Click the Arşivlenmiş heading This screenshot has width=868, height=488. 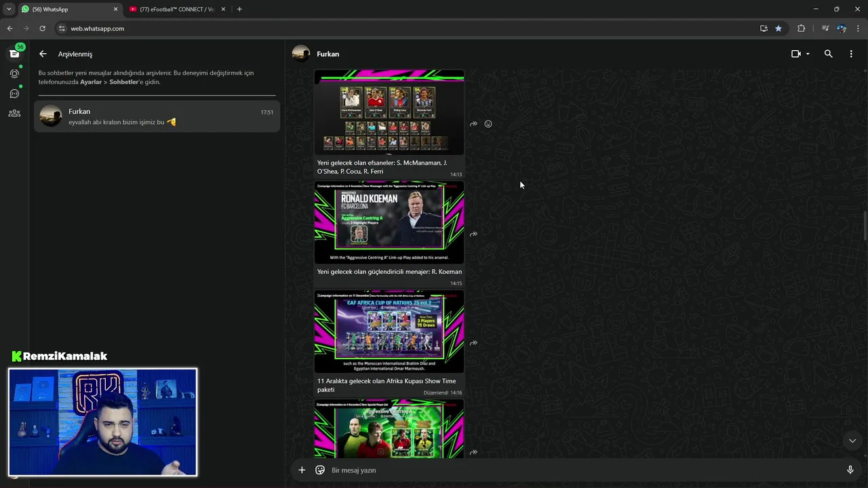pyautogui.click(x=75, y=54)
